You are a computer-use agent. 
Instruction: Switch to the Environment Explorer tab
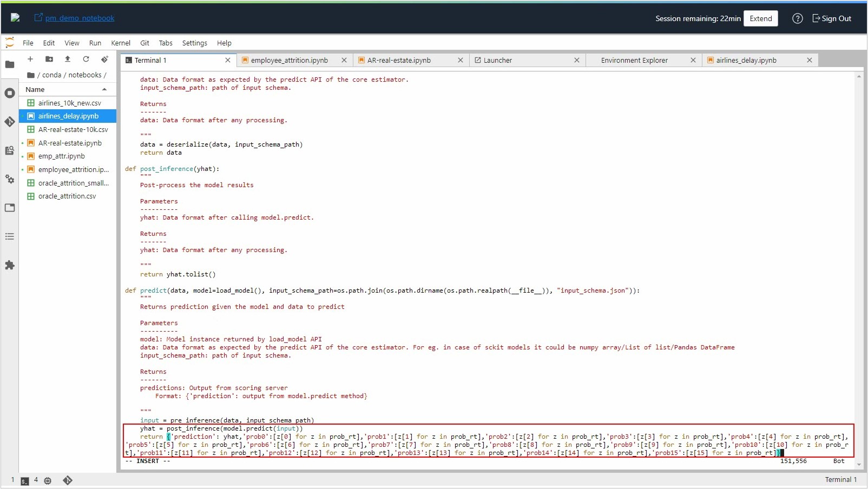(x=644, y=60)
